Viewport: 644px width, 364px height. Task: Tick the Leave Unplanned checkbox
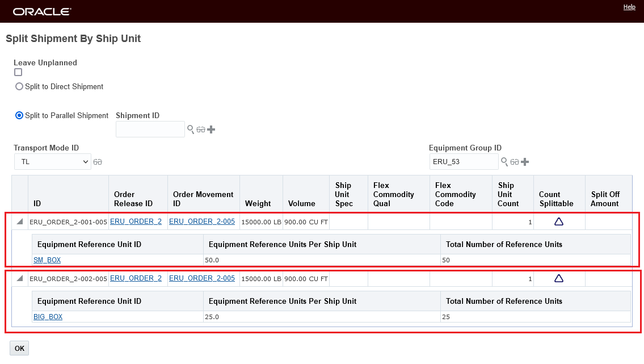18,72
